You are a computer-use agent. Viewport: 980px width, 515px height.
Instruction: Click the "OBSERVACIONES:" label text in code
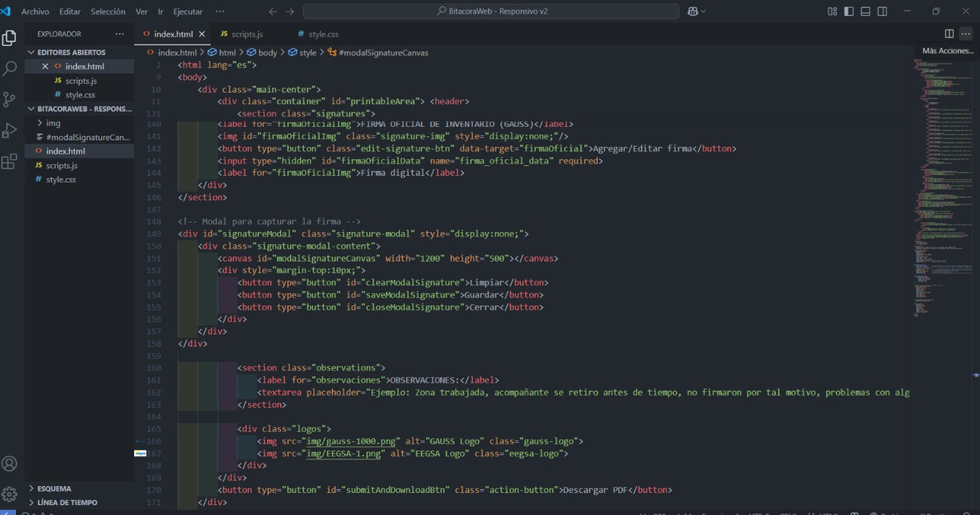425,380
